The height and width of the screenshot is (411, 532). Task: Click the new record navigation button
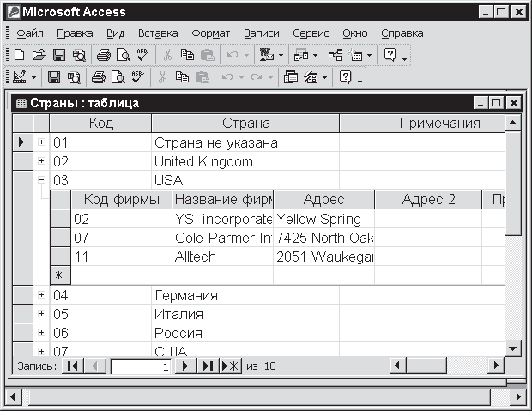pyautogui.click(x=230, y=366)
